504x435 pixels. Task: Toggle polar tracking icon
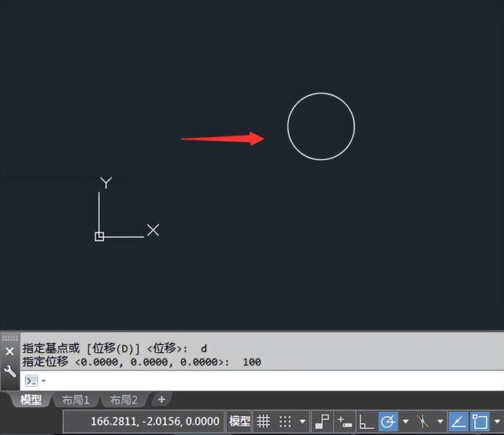(388, 421)
